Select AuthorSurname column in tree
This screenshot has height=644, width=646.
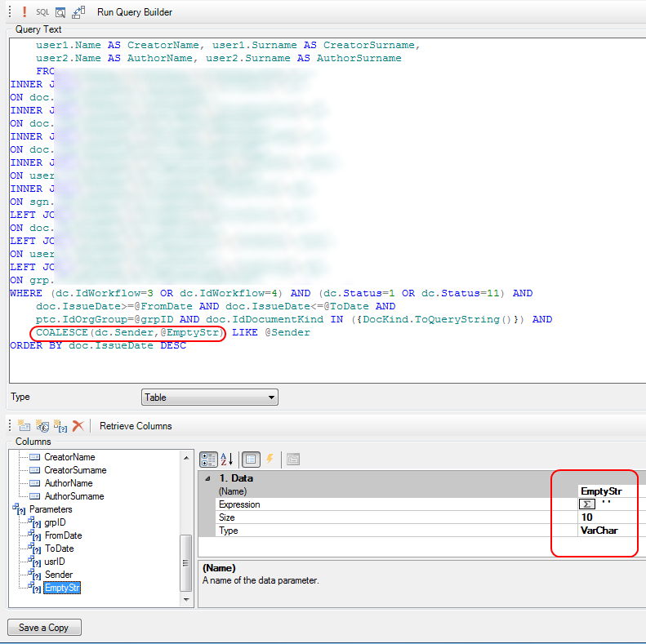[x=74, y=496]
